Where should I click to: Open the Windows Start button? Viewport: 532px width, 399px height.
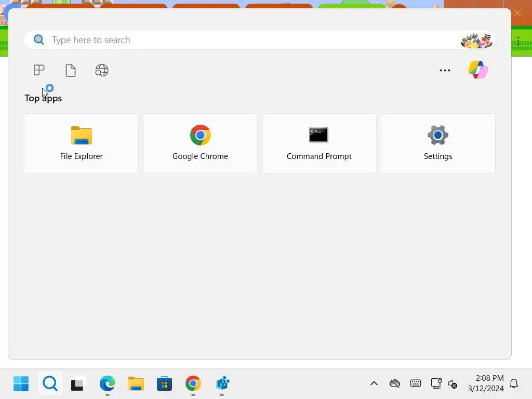click(21, 384)
